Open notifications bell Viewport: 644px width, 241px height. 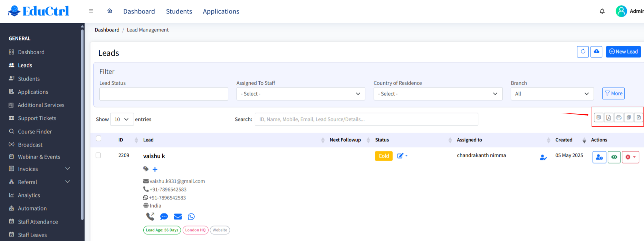602,11
